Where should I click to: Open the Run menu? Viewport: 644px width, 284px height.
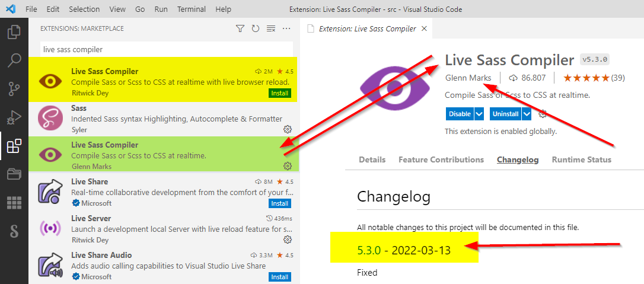tap(161, 9)
